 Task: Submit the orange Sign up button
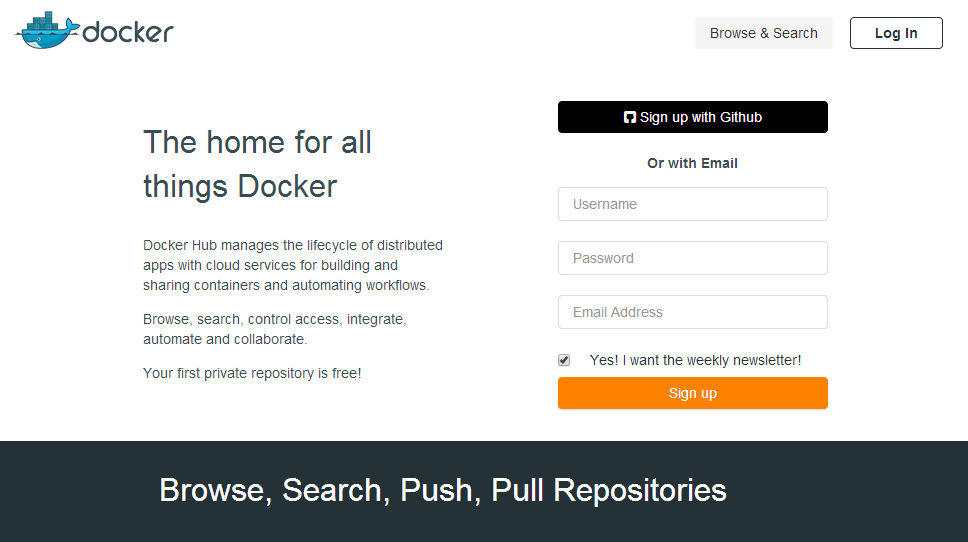point(693,393)
